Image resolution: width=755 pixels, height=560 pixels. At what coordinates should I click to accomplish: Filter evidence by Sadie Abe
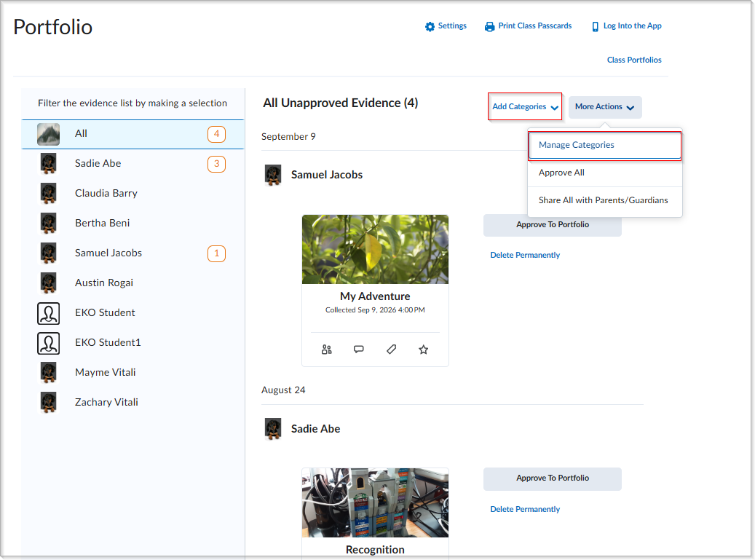point(133,164)
